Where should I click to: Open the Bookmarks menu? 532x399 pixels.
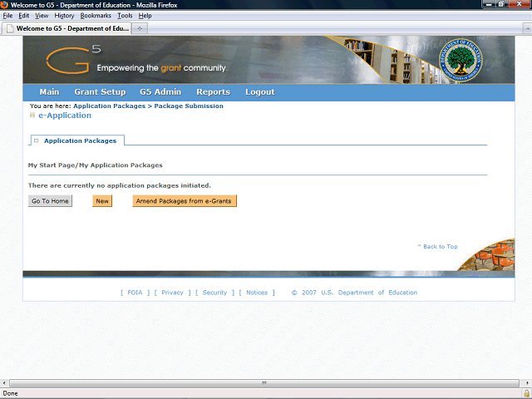(x=96, y=16)
